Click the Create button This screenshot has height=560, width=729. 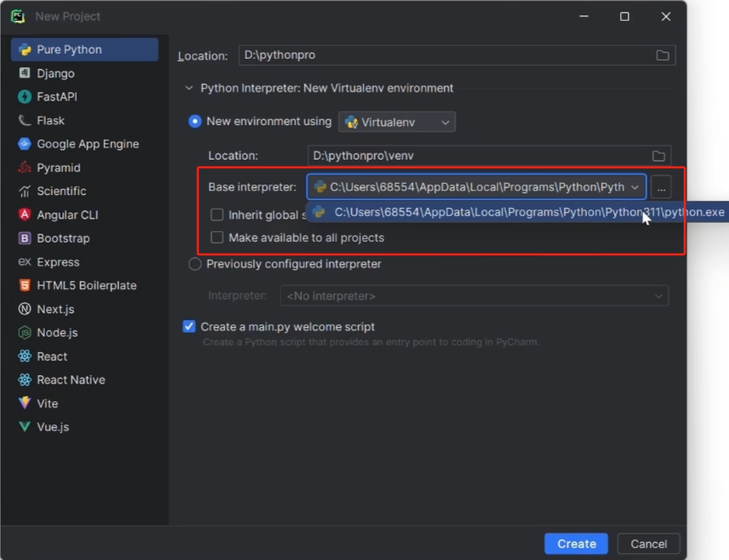pos(575,543)
